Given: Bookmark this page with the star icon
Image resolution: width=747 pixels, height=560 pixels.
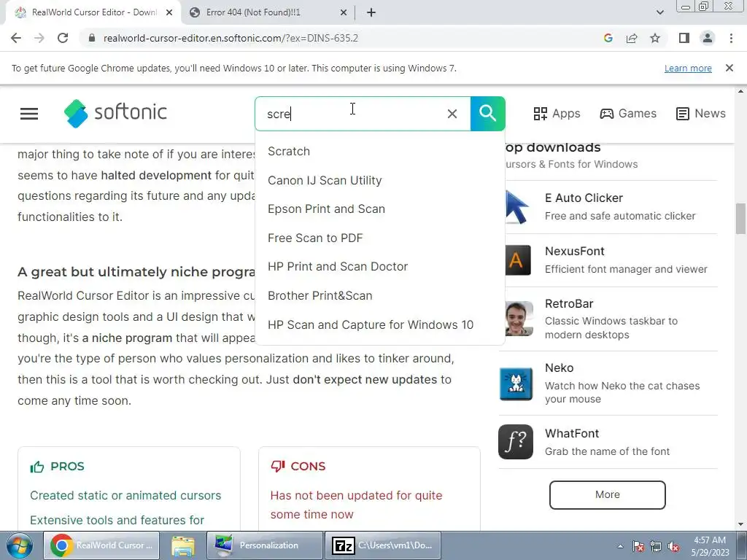Looking at the screenshot, I should coord(655,38).
